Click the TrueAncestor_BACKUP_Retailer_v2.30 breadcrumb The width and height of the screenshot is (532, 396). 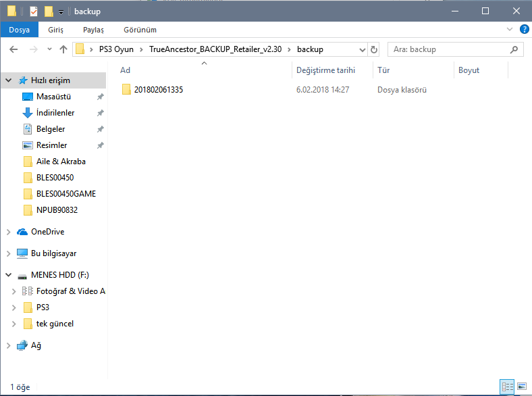[x=215, y=49]
